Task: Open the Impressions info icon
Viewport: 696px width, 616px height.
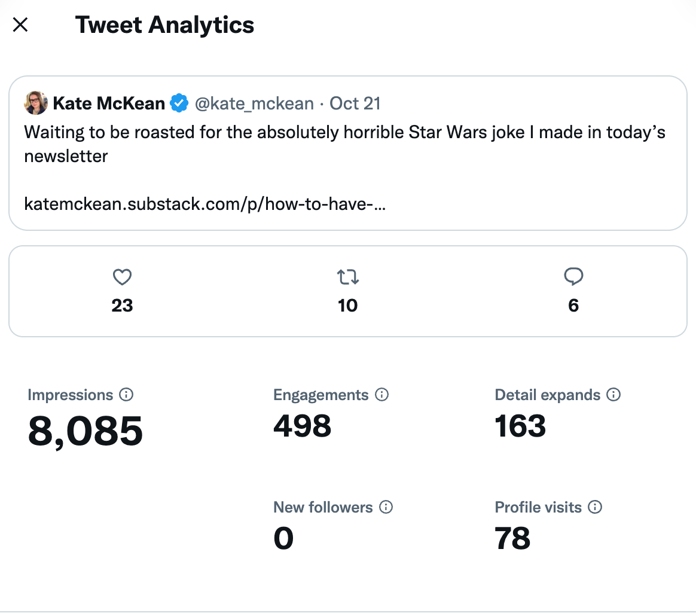Action: 126,394
